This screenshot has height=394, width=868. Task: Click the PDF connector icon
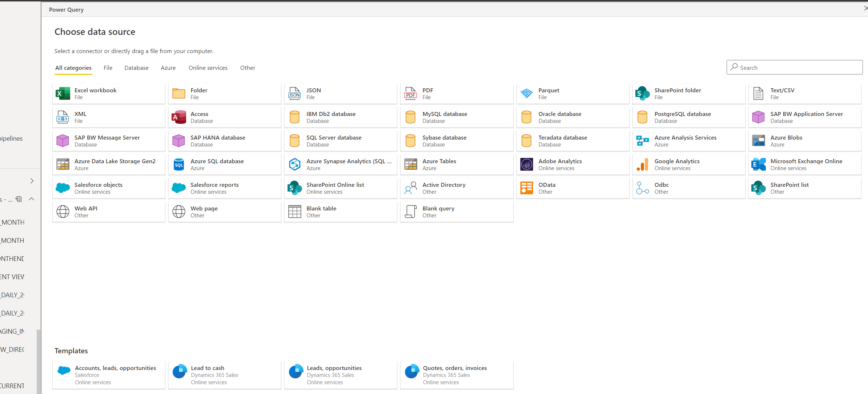(x=411, y=94)
